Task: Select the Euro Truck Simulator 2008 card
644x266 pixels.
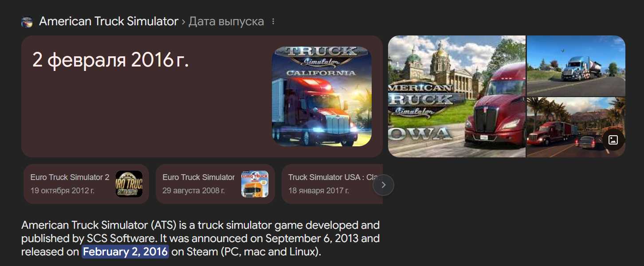Action: [x=215, y=184]
